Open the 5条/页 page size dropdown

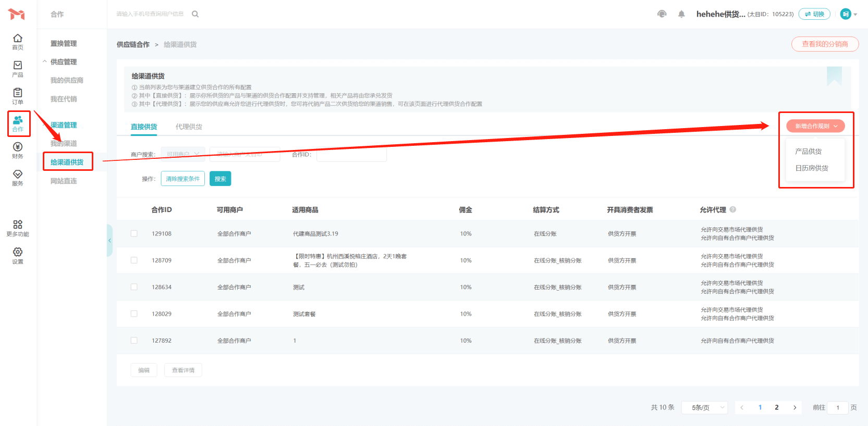(x=705, y=407)
